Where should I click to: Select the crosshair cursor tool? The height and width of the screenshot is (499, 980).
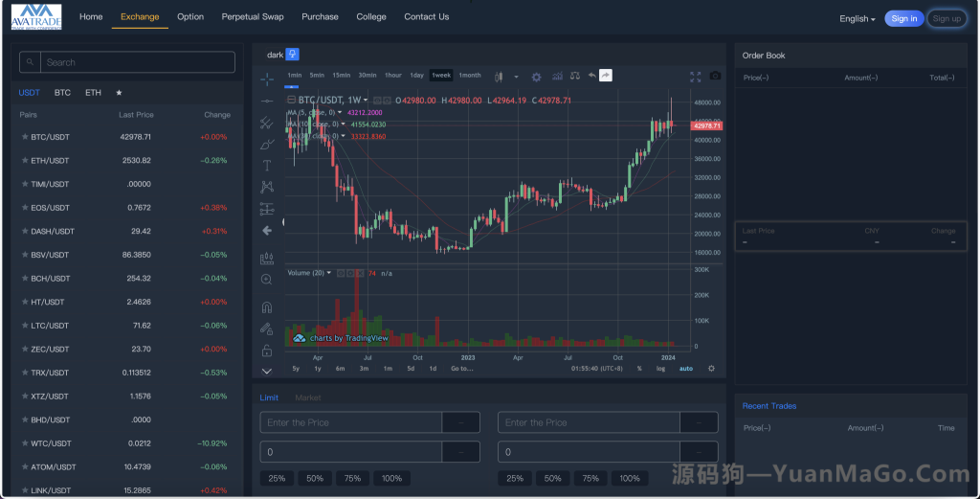[x=267, y=79]
